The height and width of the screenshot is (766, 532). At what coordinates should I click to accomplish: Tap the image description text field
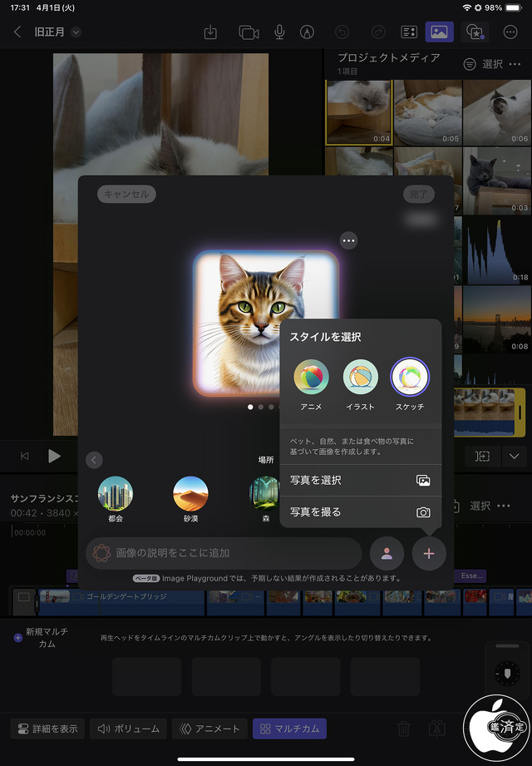tap(224, 553)
